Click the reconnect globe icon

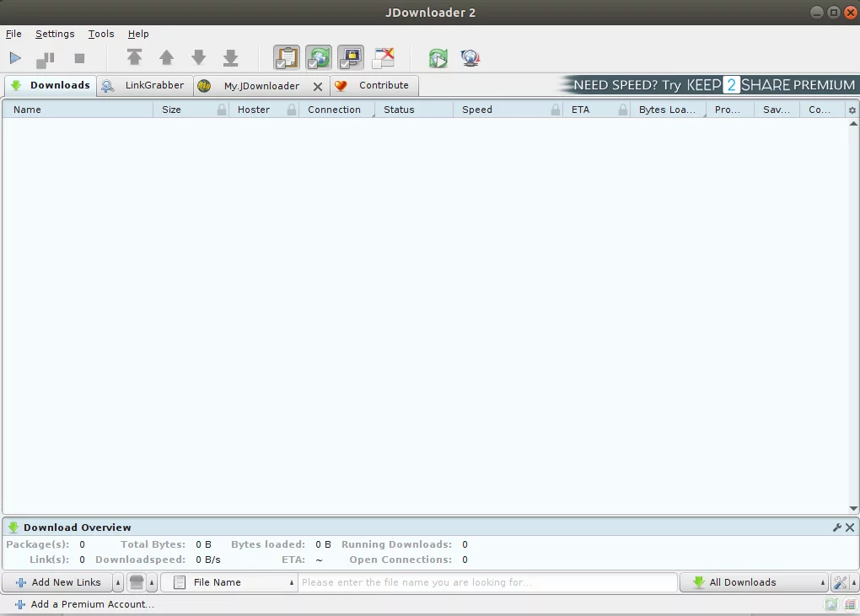coord(470,58)
